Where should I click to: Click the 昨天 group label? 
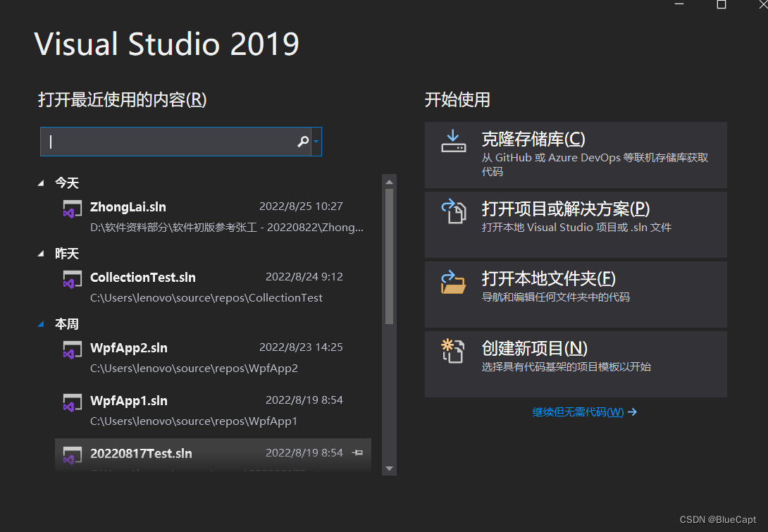(x=67, y=254)
